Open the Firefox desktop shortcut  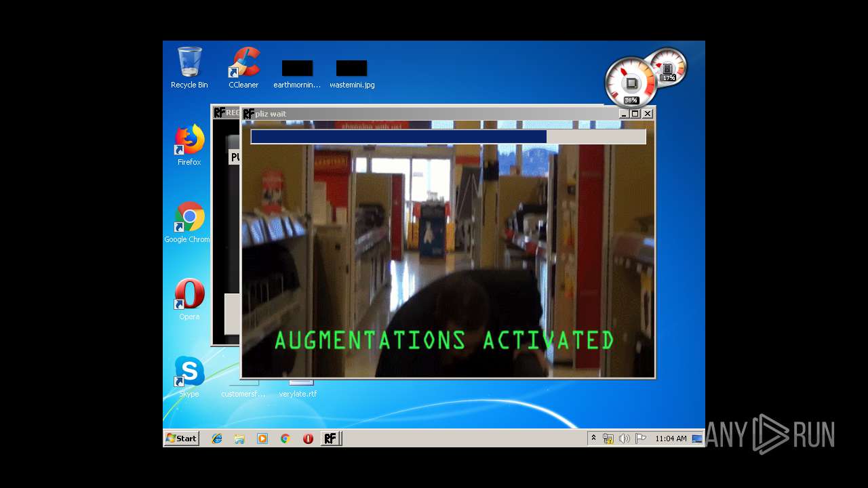[189, 144]
